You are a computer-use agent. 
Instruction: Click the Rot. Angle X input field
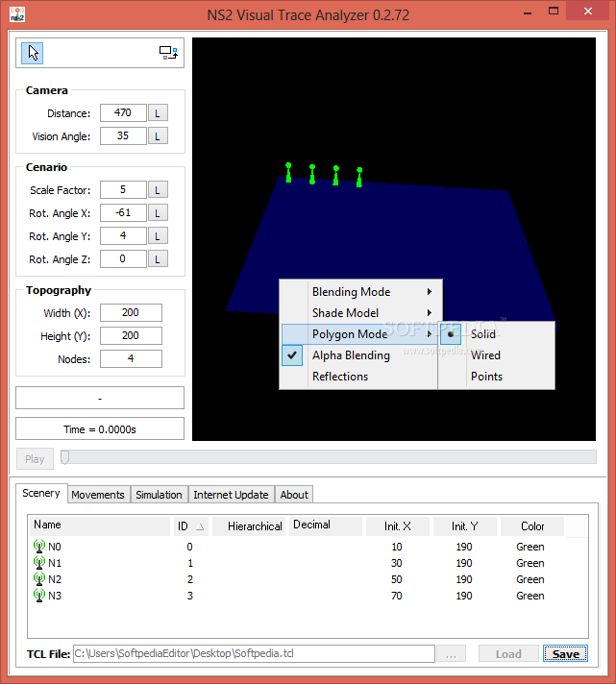123,213
